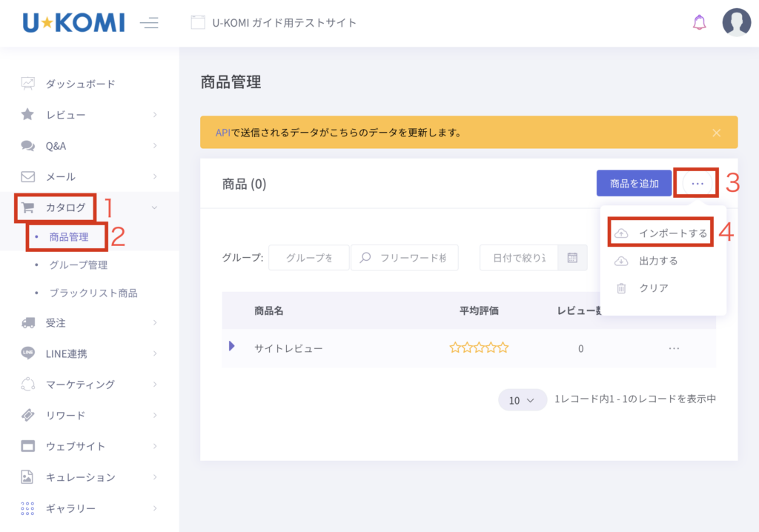Click the group filter input field
The height and width of the screenshot is (532, 759).
(x=308, y=258)
